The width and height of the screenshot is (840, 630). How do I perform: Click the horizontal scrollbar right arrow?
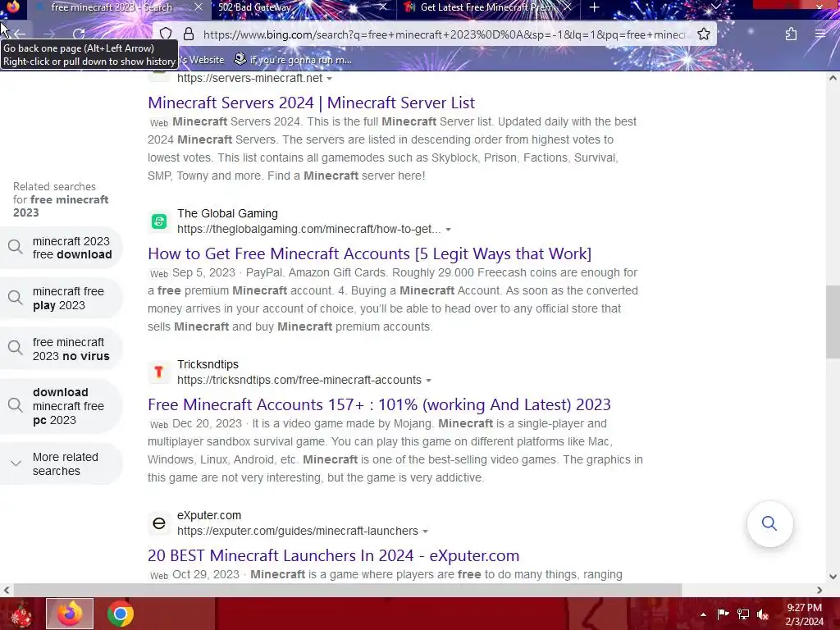click(819, 591)
